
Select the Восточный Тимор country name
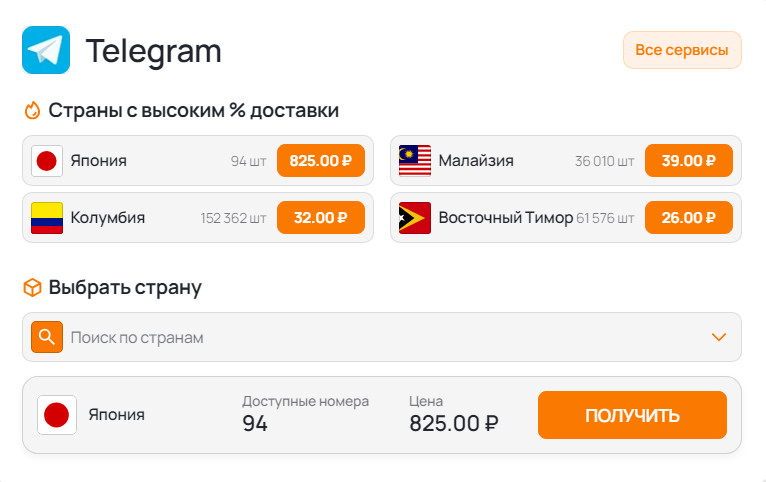coord(506,218)
